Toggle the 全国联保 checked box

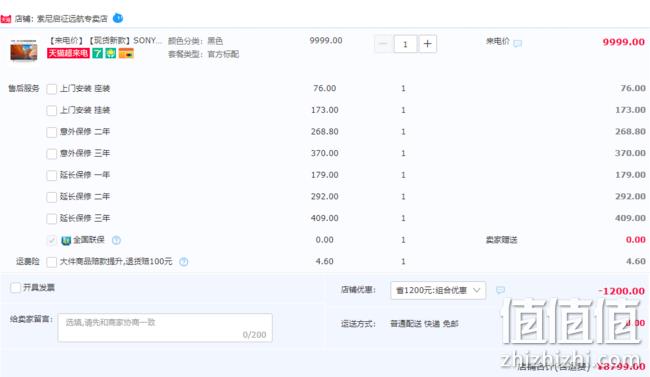tap(51, 240)
